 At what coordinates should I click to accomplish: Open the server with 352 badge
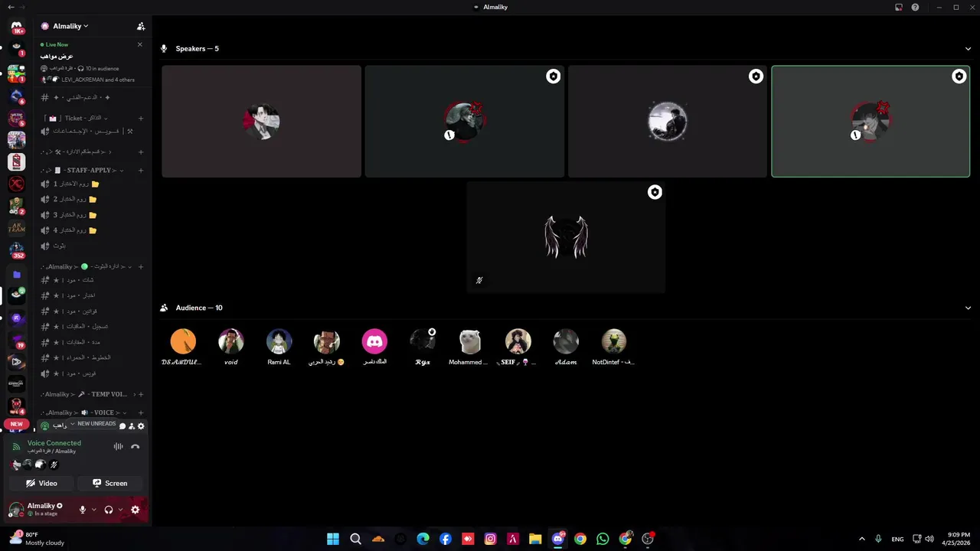pyautogui.click(x=16, y=250)
